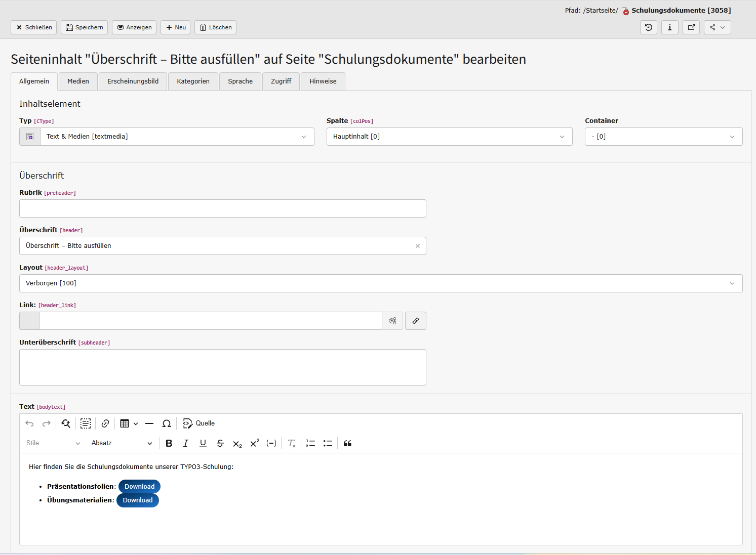The height and width of the screenshot is (555, 756).
Task: Toggle bold formatting
Action: pos(169,443)
